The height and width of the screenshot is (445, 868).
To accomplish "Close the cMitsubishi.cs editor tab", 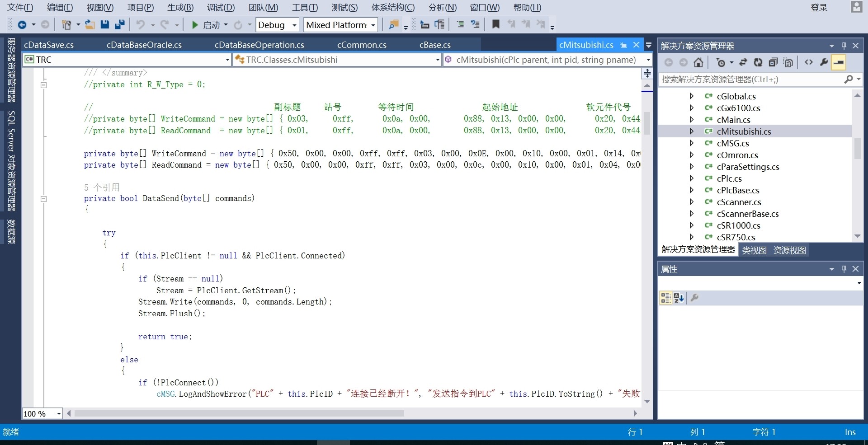I will coord(637,45).
